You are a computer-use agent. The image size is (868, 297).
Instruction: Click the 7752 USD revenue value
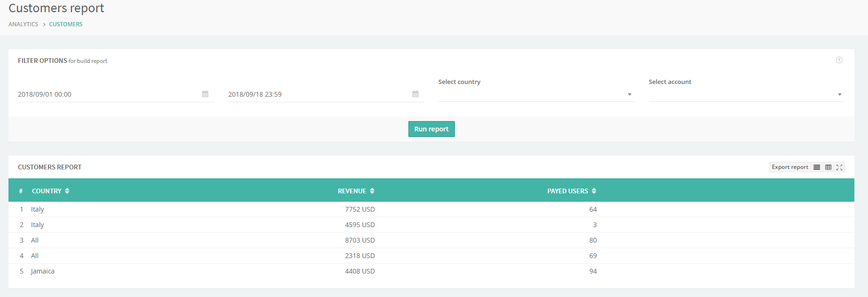pyautogui.click(x=360, y=209)
